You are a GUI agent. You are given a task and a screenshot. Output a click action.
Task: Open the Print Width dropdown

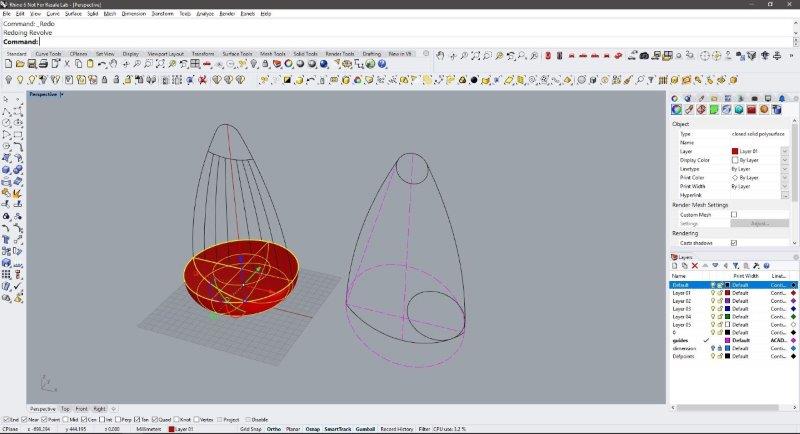tap(785, 186)
